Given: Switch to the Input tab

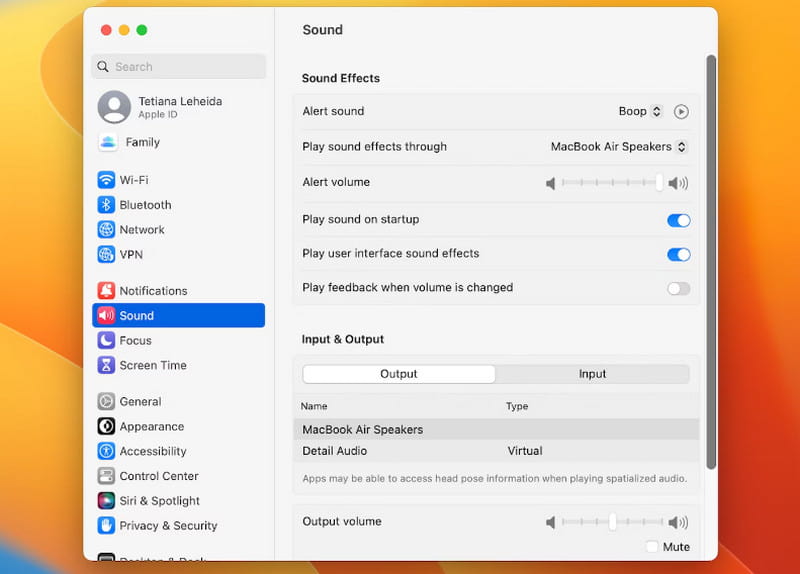Looking at the screenshot, I should (x=592, y=374).
